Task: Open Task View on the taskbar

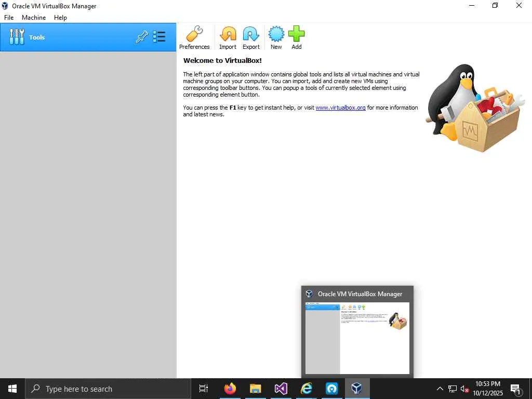Action: [x=204, y=389]
